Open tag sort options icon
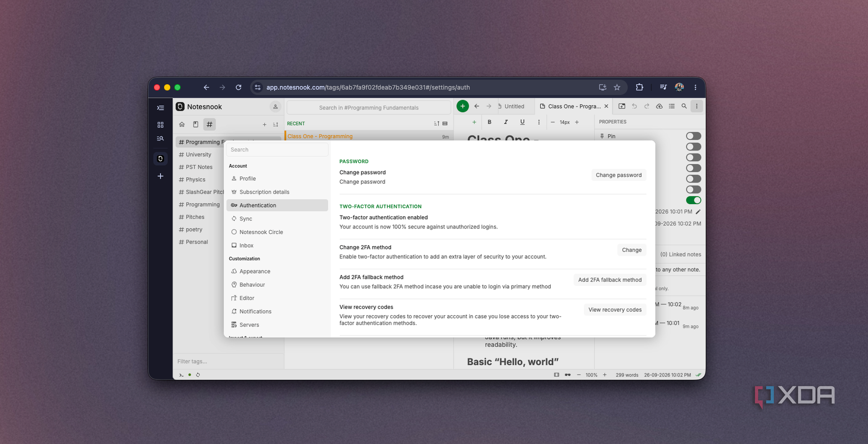 click(275, 125)
